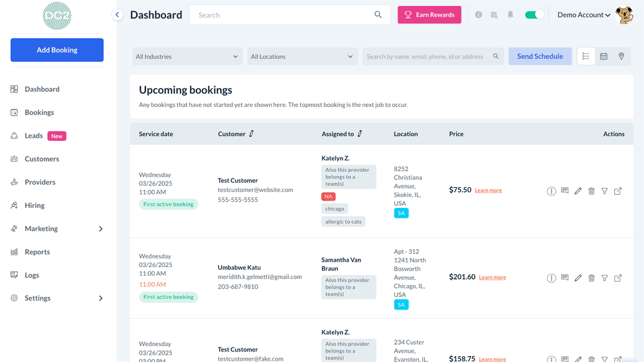Open Logs in the sidebar
Viewport: 644px width, 362px height.
tap(32, 275)
